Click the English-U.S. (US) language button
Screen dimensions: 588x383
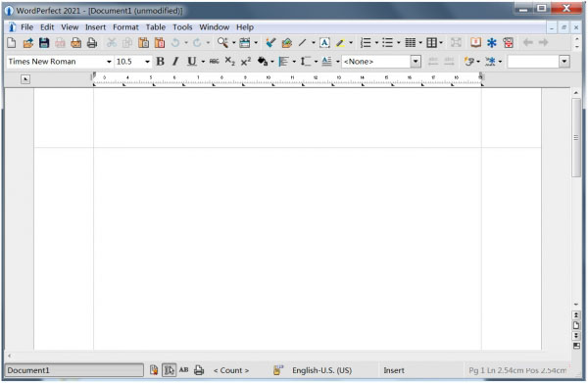tap(321, 370)
